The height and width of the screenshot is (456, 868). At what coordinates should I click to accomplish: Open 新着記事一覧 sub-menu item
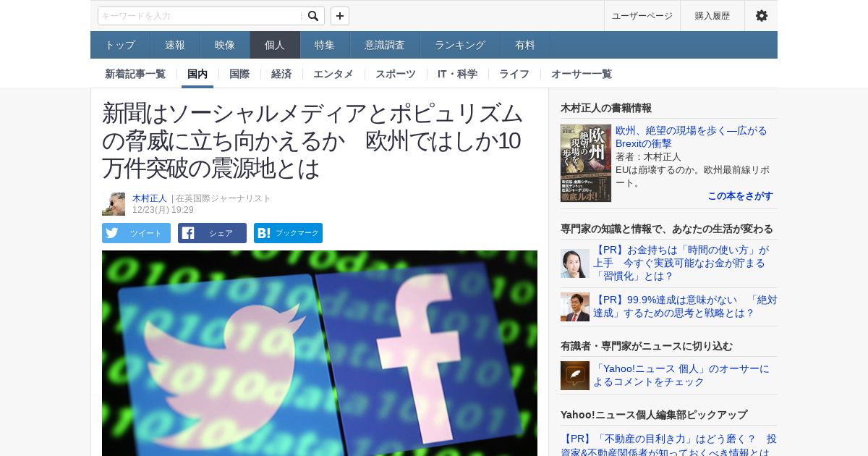click(x=135, y=74)
